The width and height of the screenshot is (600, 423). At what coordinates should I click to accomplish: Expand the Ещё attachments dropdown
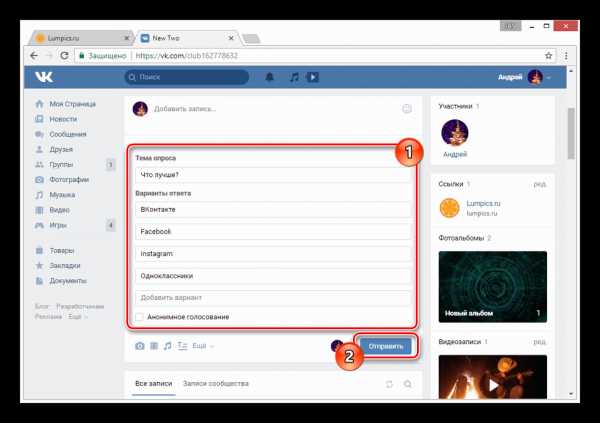203,346
